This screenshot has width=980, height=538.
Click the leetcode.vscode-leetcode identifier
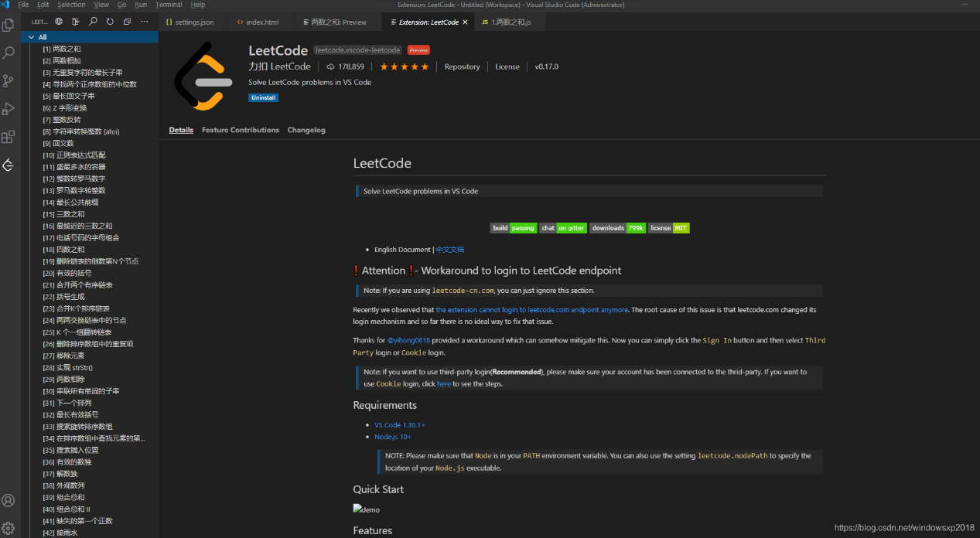tap(358, 50)
